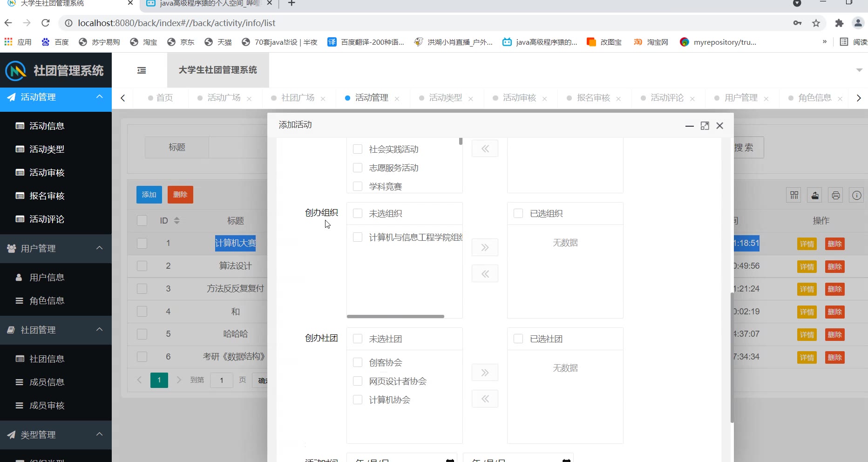Click the column filter grid icon

pos(794,195)
